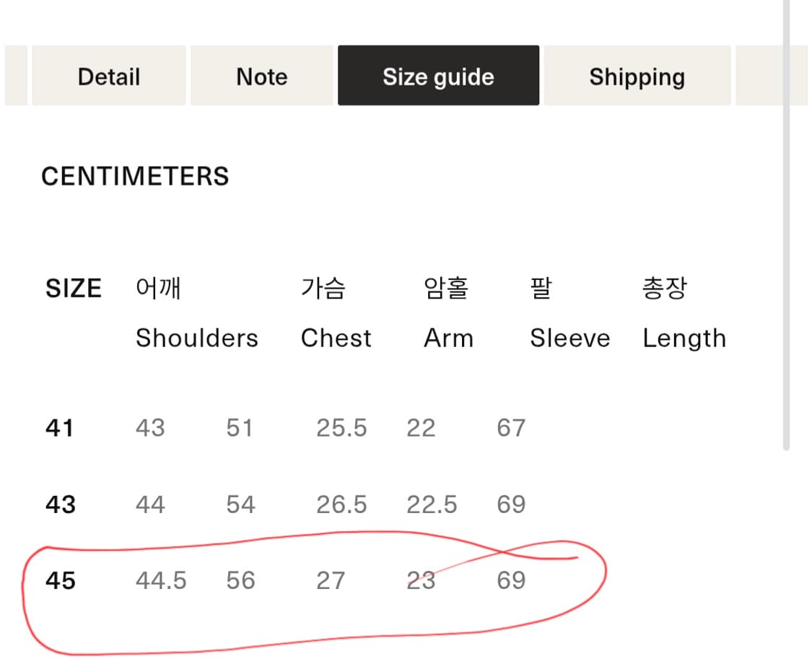Open the Shipping tab
Viewport: 812px width, 669px height.
[x=637, y=76]
